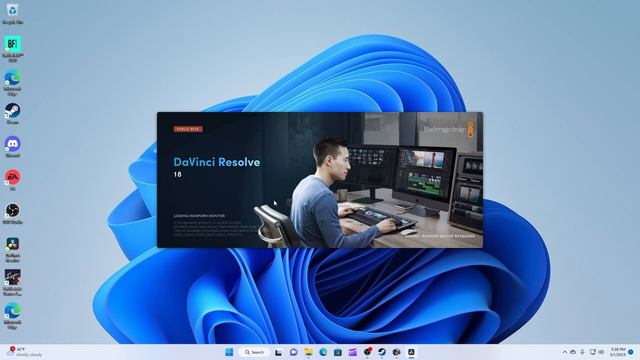The image size is (640, 360).
Task: Click the taskbar Search box
Action: [254, 352]
